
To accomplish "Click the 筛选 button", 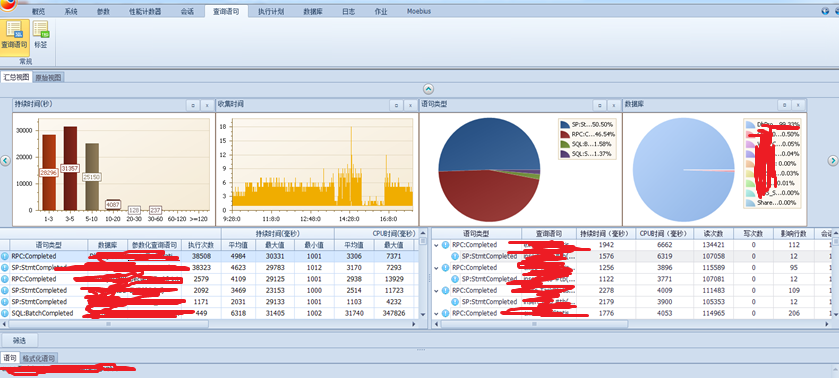I will [19, 340].
